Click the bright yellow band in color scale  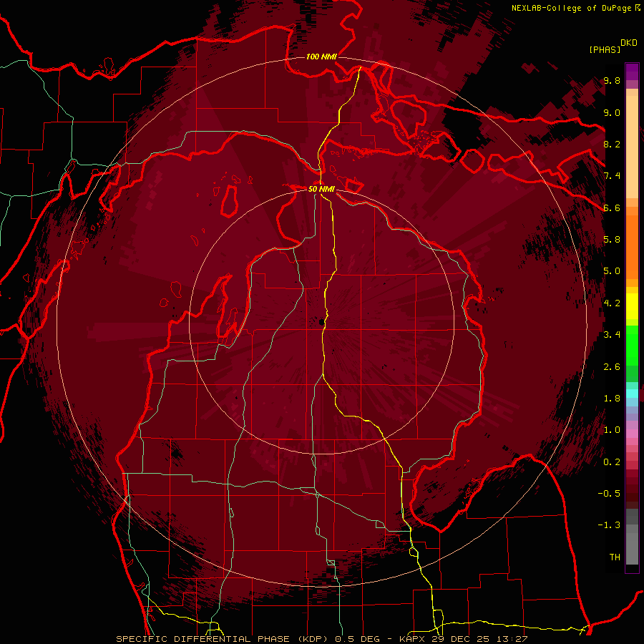point(632,306)
